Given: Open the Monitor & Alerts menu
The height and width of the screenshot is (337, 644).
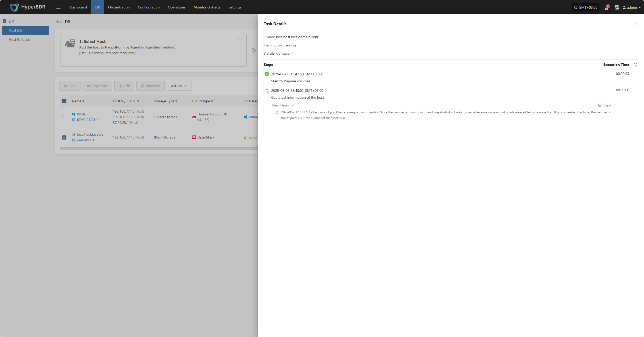Looking at the screenshot, I should click(x=207, y=7).
